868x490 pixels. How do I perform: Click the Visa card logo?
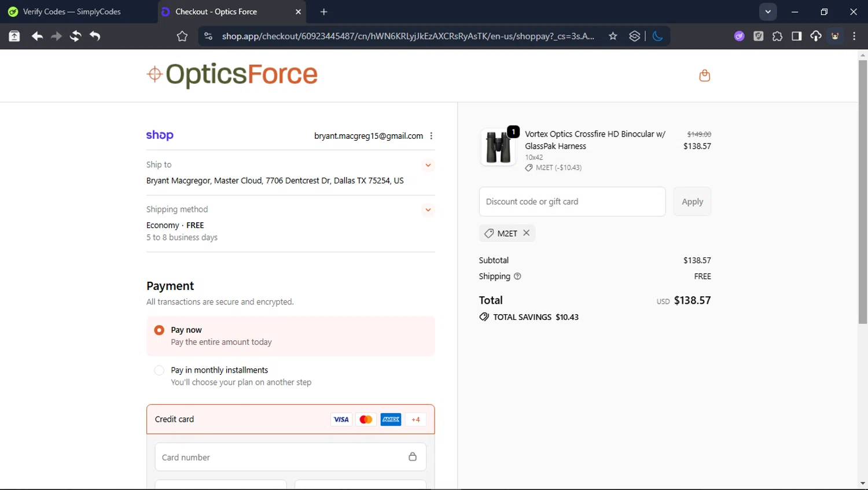341,419
